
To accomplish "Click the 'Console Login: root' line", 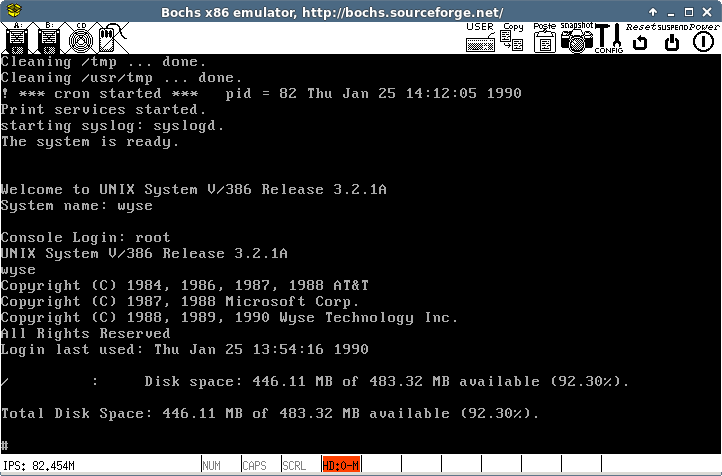I will 86,238.
